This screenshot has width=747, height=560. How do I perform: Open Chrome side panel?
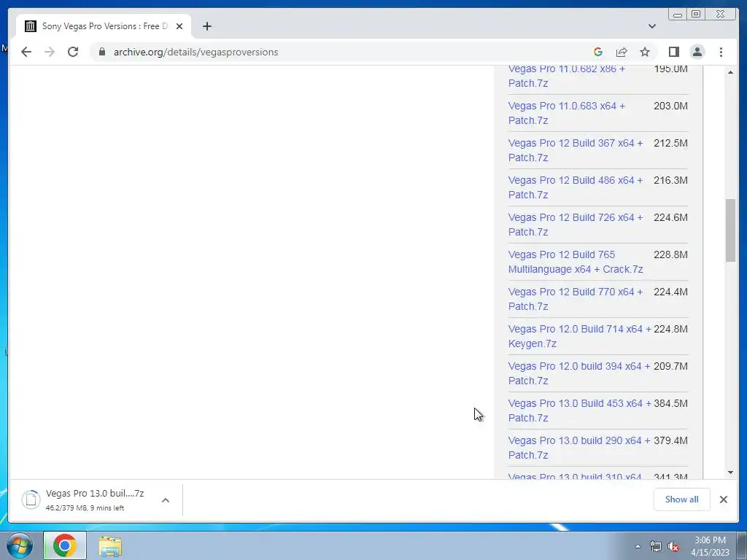tap(673, 52)
